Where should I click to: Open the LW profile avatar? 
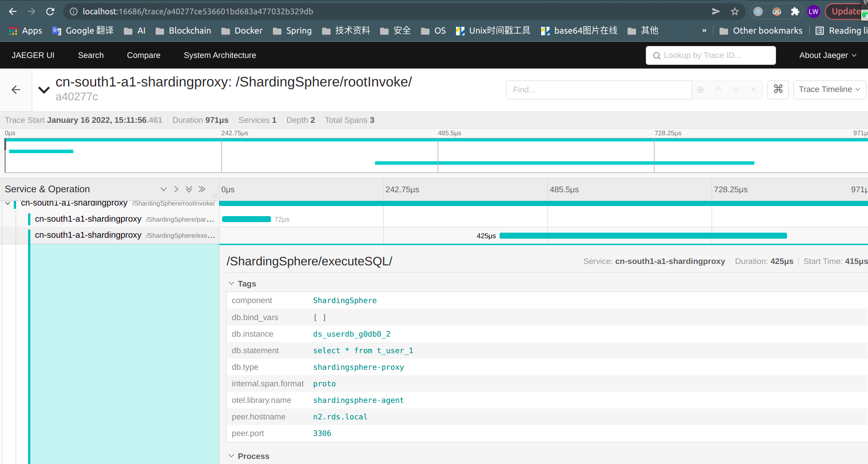pos(813,11)
